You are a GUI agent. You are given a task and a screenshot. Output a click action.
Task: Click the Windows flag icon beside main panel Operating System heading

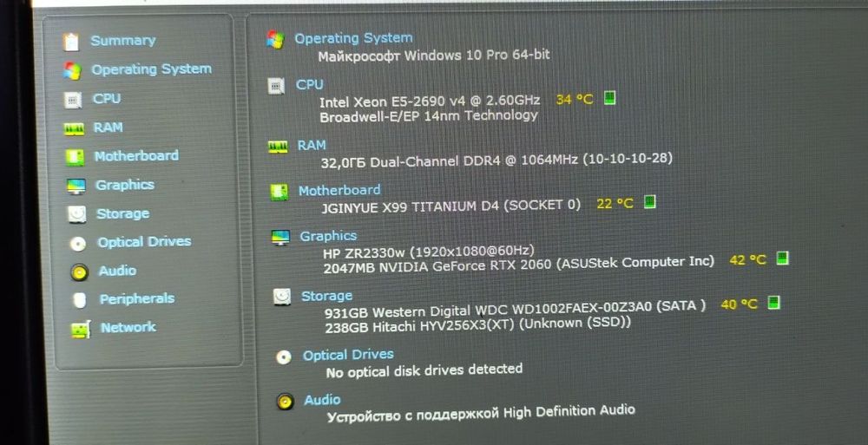(x=275, y=39)
